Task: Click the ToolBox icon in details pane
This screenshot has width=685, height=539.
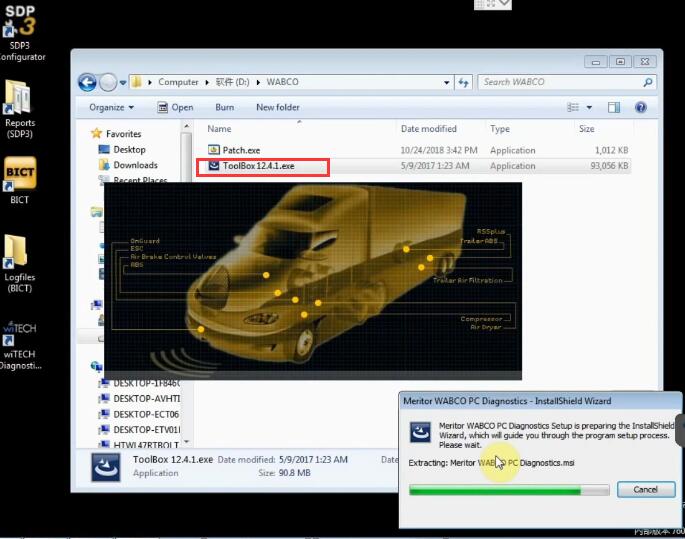Action: click(105, 467)
